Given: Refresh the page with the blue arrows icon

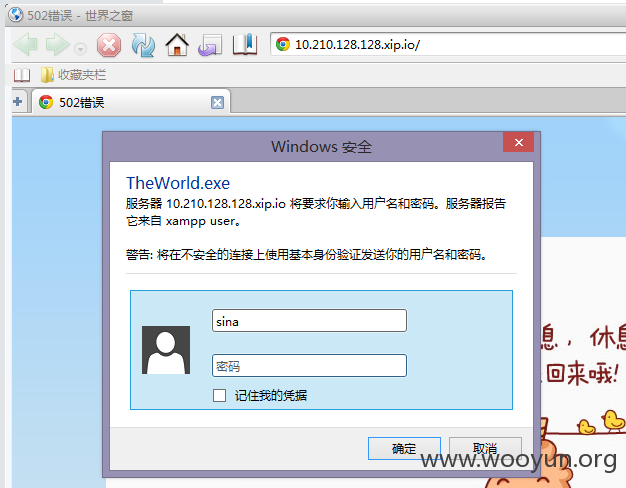Looking at the screenshot, I should click(143, 45).
